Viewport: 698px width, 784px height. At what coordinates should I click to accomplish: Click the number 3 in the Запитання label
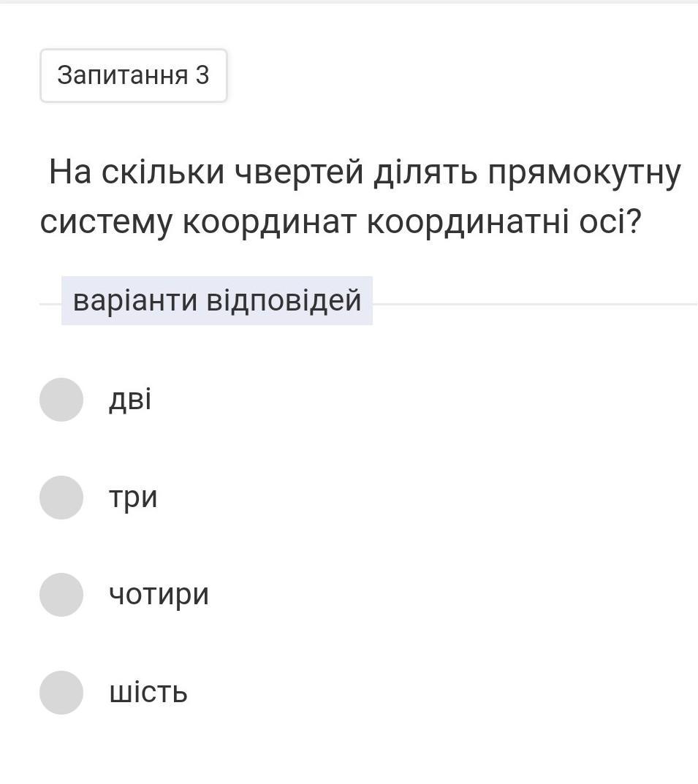[x=202, y=75]
